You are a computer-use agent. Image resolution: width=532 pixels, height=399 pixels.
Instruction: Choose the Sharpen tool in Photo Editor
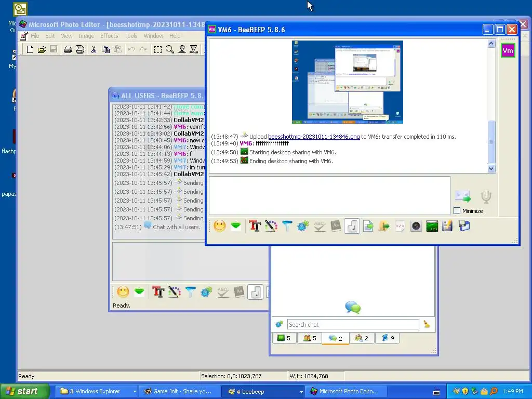pos(194,49)
